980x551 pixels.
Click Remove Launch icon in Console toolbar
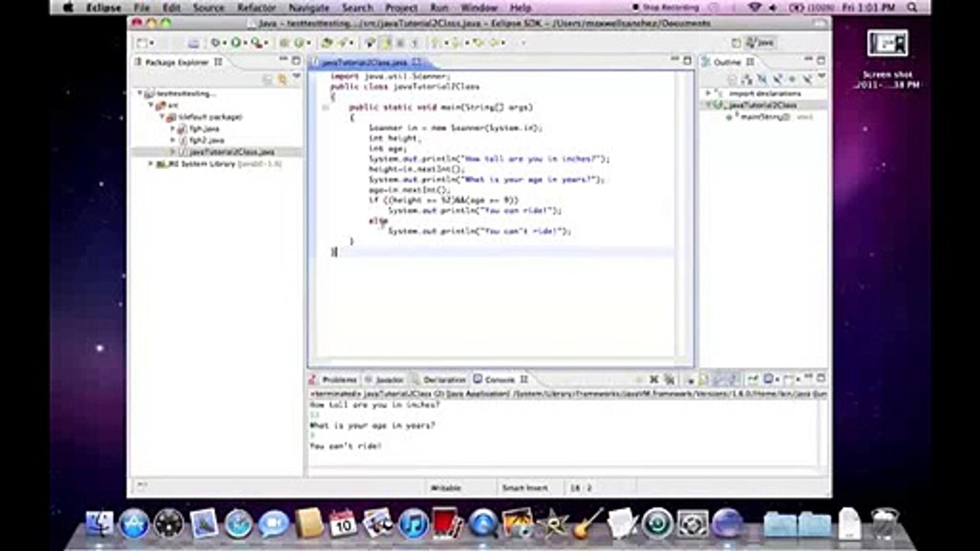[654, 379]
